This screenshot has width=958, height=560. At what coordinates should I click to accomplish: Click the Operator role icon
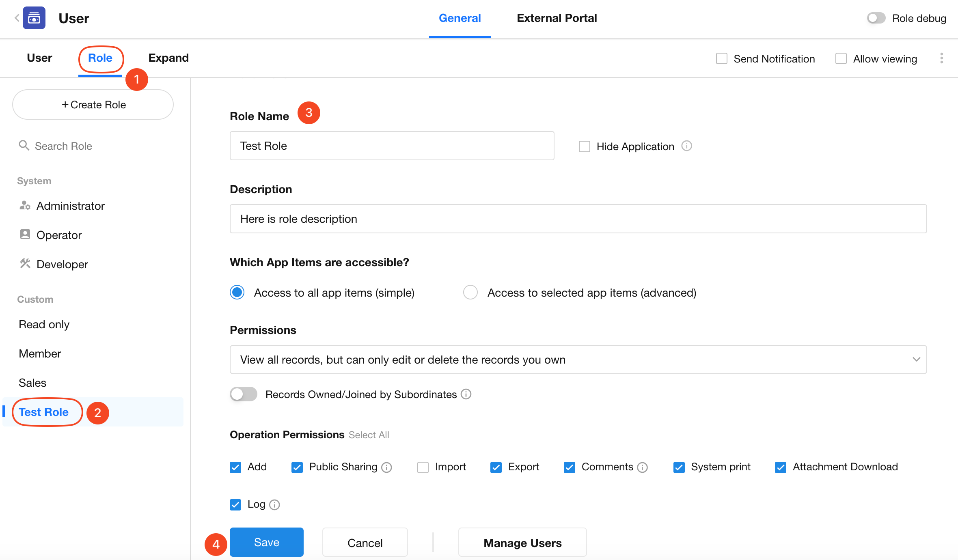tap(25, 235)
